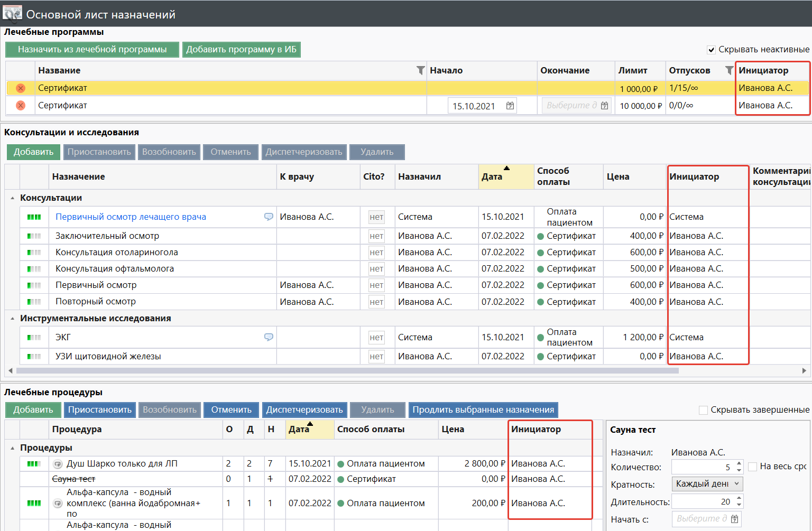
Task: Open Первичный осмотр лечащего врача link
Action: click(131, 217)
